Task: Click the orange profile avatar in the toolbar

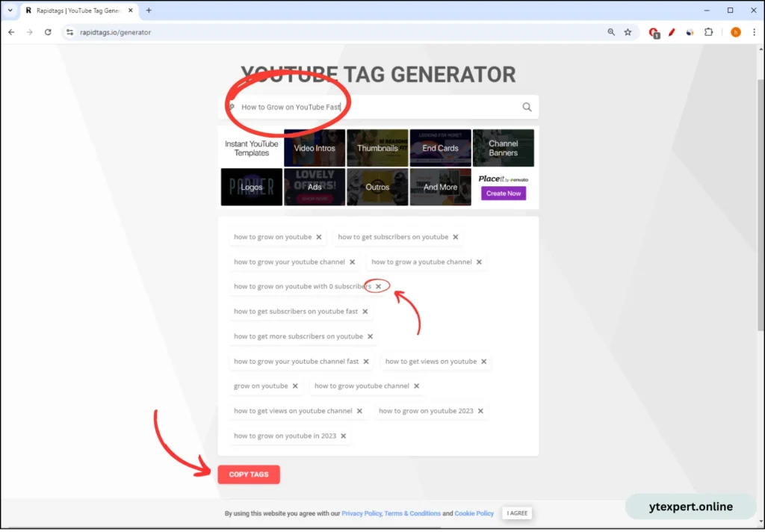Action: 735,32
